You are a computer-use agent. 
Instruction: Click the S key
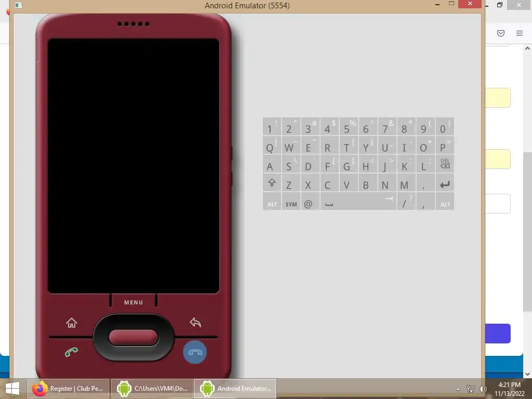pos(291,164)
